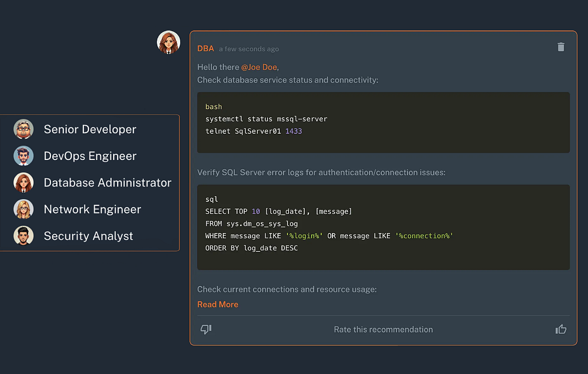
Task: Click the 'a few seconds ago' timestamp
Action: (249, 49)
